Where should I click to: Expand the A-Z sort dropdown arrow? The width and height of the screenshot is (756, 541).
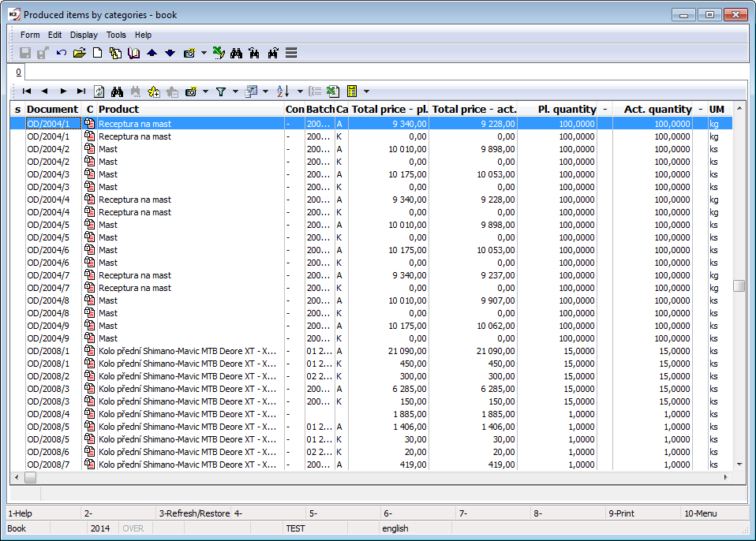tap(300, 91)
